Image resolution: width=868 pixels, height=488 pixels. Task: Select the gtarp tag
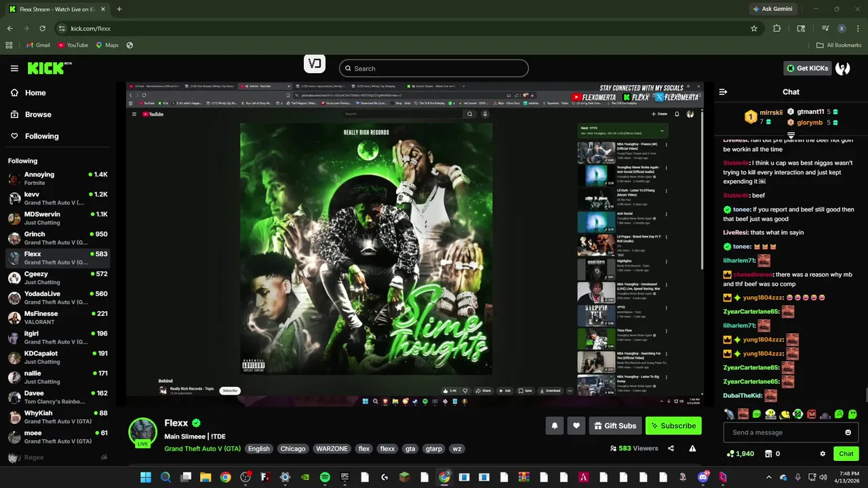433,449
